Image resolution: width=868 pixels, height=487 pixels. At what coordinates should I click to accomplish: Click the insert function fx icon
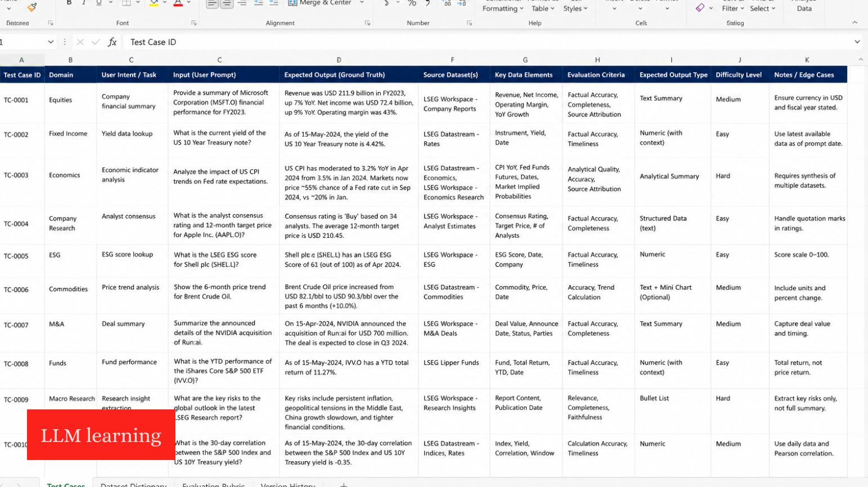(x=112, y=42)
